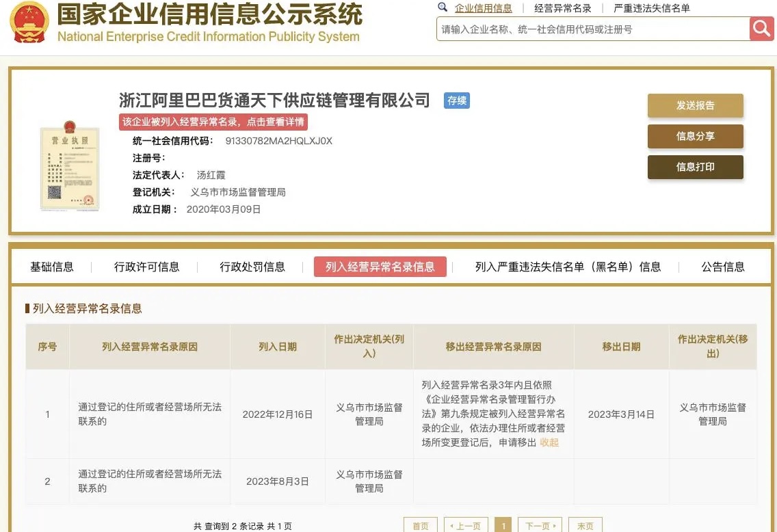This screenshot has height=532, width=777.
Task: Open the 基础信息 tab
Action: (x=51, y=267)
